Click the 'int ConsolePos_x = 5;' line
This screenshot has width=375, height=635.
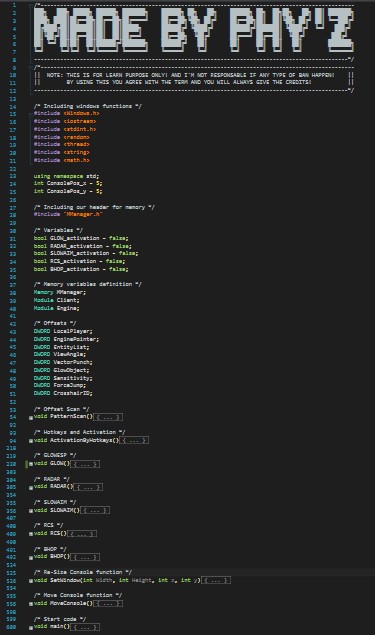pyautogui.click(x=68, y=183)
